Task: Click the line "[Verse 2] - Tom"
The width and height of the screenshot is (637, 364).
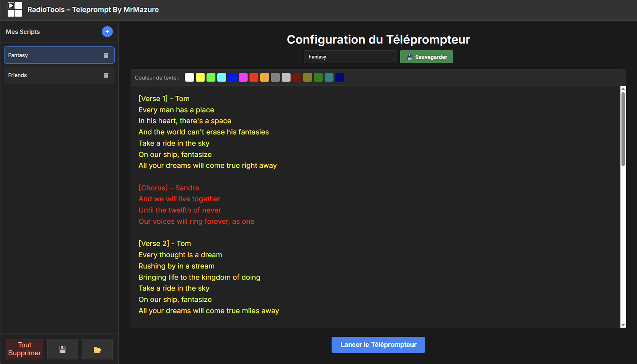Action: click(x=165, y=244)
